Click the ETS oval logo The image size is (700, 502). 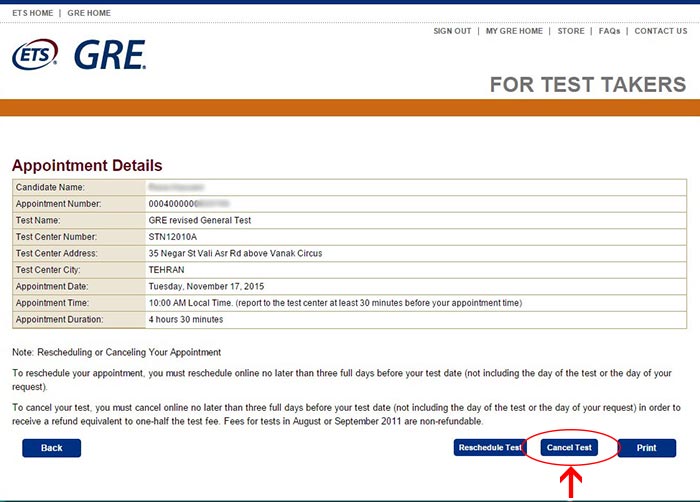point(34,56)
